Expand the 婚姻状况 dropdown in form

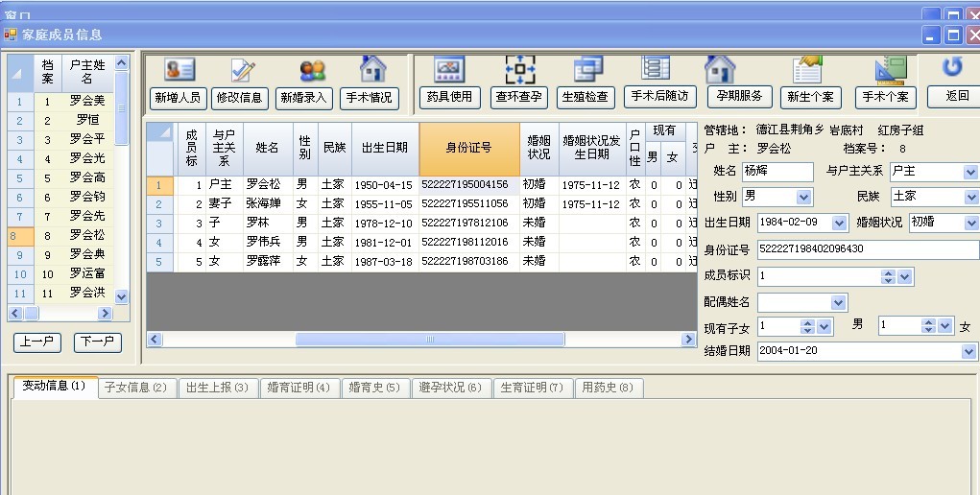click(x=968, y=223)
